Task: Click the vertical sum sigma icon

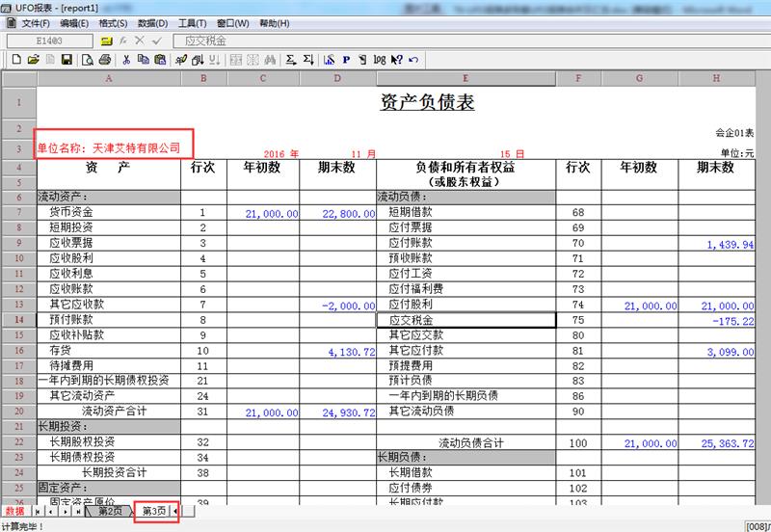Action: click(308, 60)
